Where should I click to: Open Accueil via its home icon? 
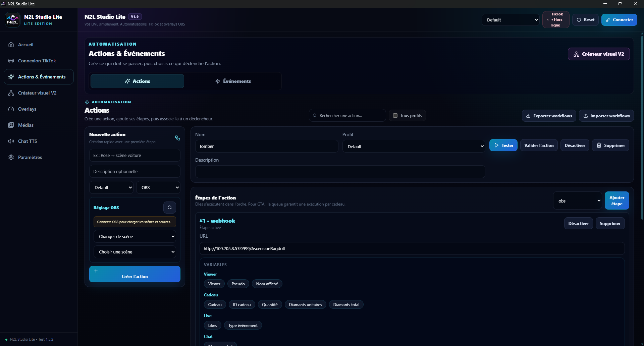(x=11, y=45)
